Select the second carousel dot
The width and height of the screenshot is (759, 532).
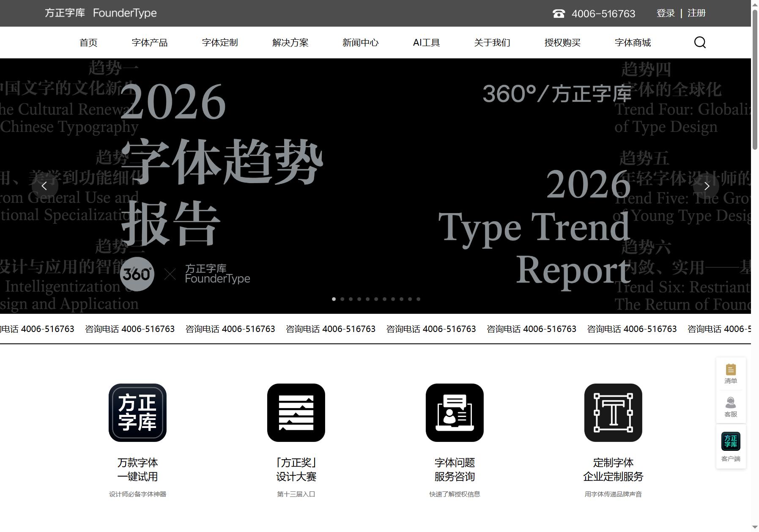pos(342,299)
